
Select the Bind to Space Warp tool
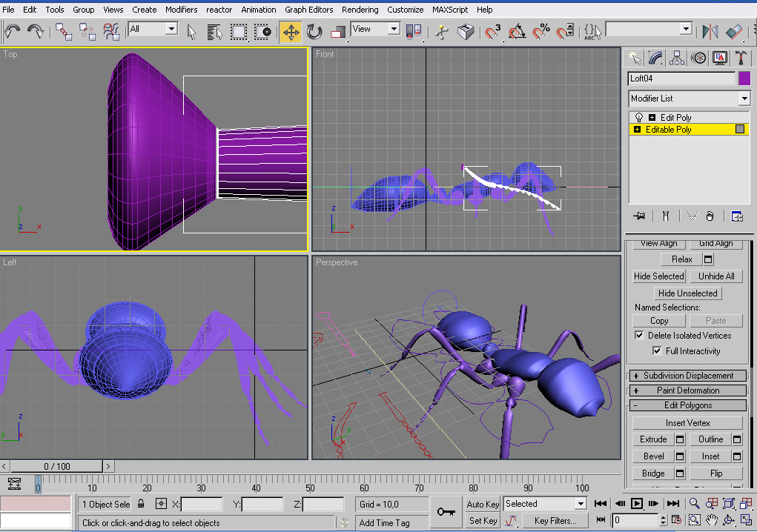[111, 32]
